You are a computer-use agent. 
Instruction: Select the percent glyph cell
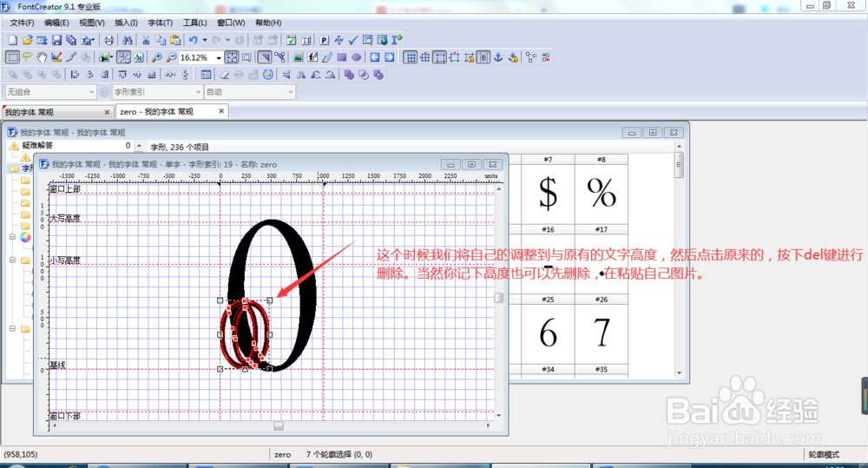point(602,194)
